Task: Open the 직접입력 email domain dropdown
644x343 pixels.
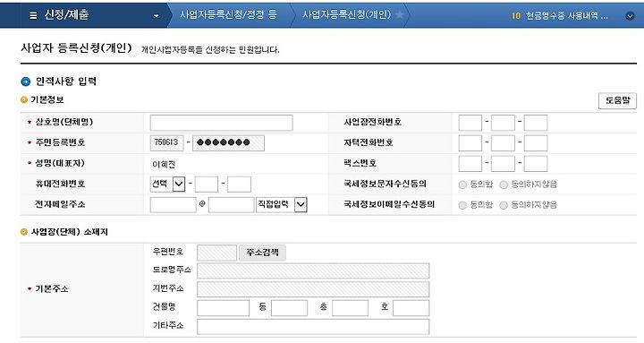Action: click(x=282, y=205)
